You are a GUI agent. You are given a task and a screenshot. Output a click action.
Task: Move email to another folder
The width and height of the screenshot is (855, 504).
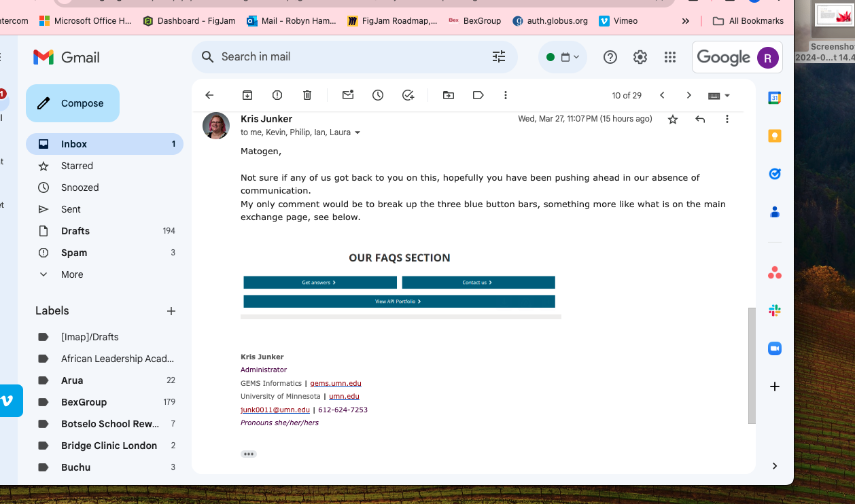click(x=449, y=96)
